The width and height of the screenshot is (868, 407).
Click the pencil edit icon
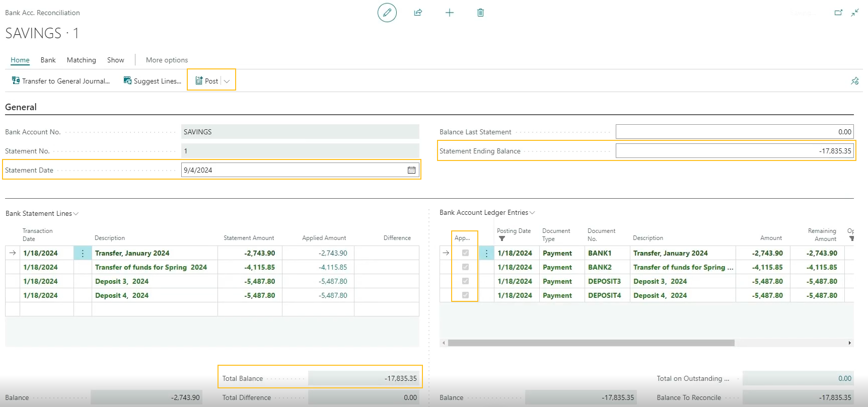[387, 13]
